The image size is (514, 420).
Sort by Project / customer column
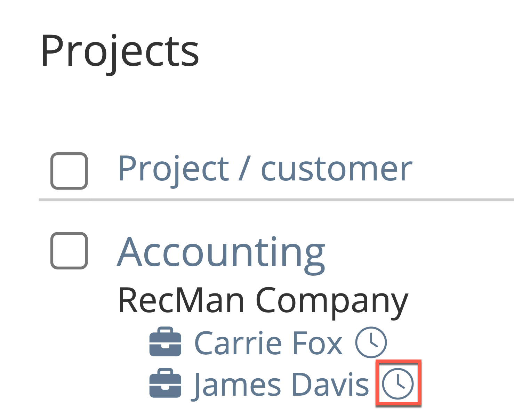click(x=265, y=169)
